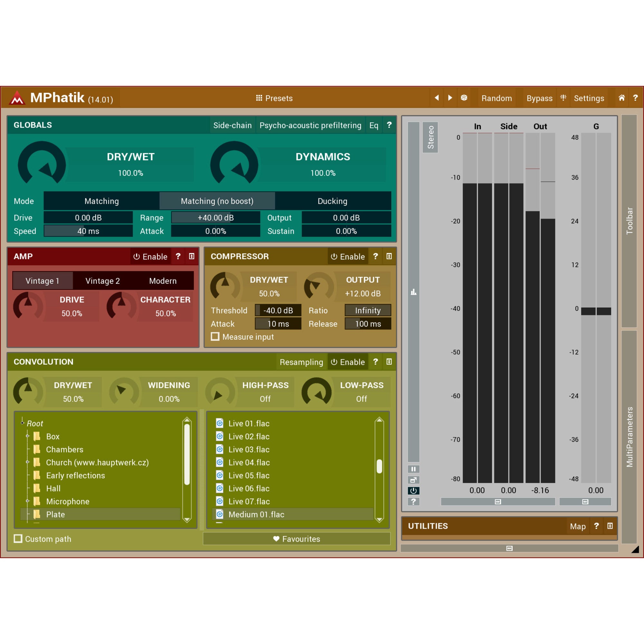
Task: Select the Ducking mode tab
Action: 333,201
